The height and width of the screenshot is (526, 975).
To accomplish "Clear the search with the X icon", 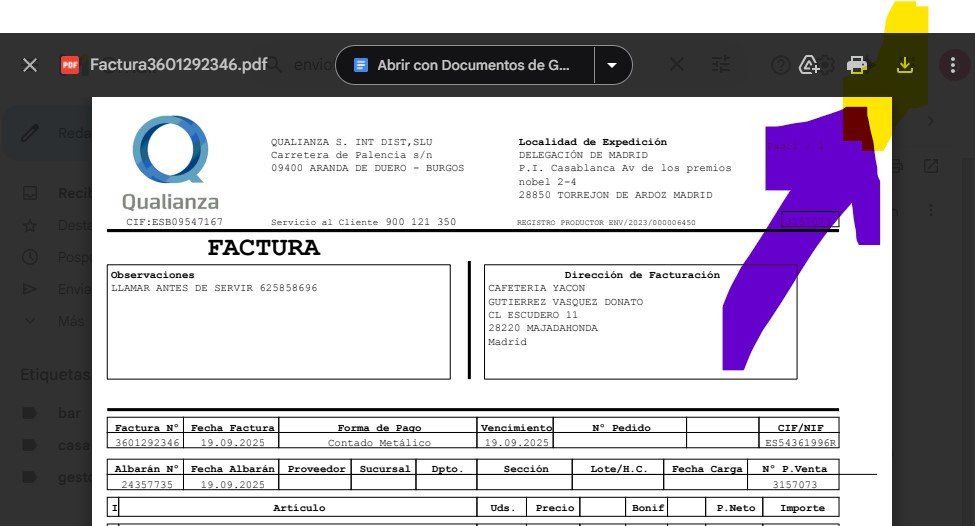I will pos(677,65).
